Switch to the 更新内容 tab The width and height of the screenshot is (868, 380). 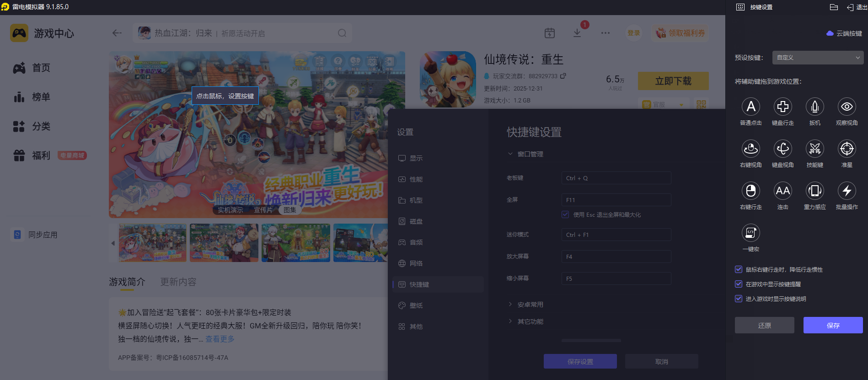[178, 282]
